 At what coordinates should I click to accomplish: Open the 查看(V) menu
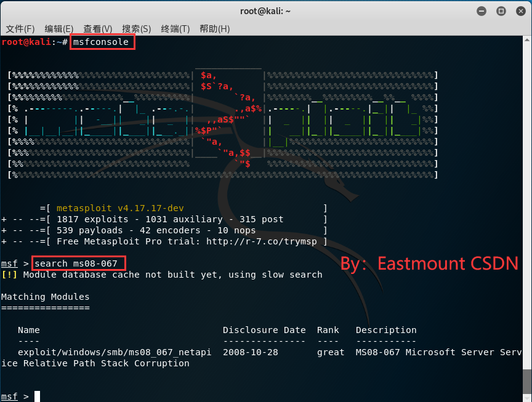pos(98,29)
